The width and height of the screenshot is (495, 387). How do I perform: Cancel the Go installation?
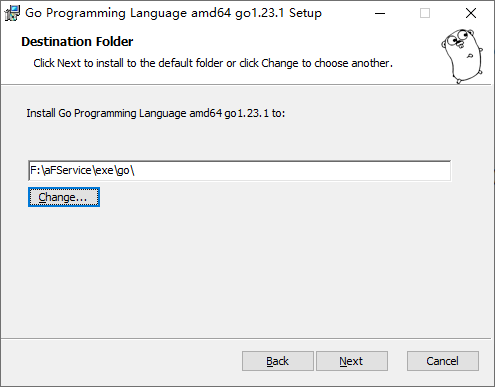point(443,361)
